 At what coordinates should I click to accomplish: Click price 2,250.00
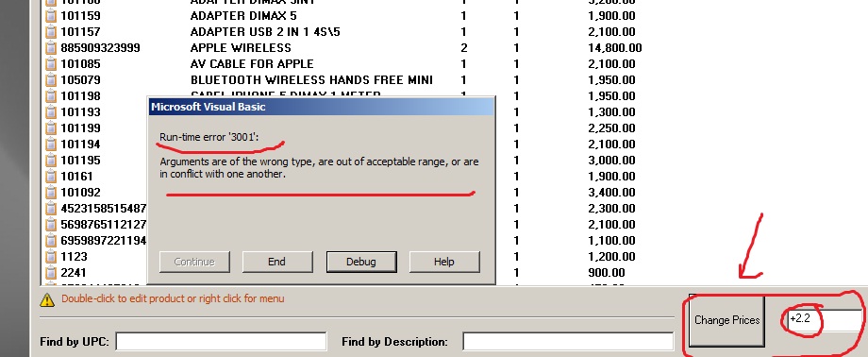pyautogui.click(x=611, y=128)
